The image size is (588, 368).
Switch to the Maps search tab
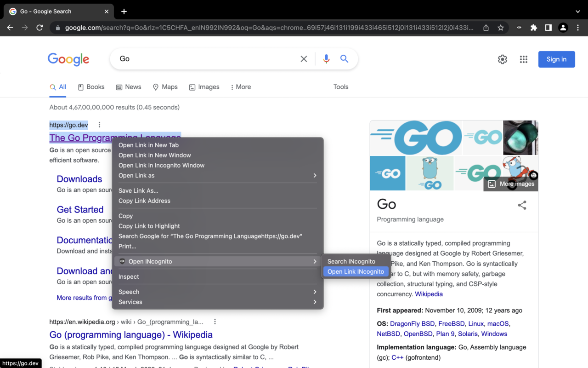point(165,87)
